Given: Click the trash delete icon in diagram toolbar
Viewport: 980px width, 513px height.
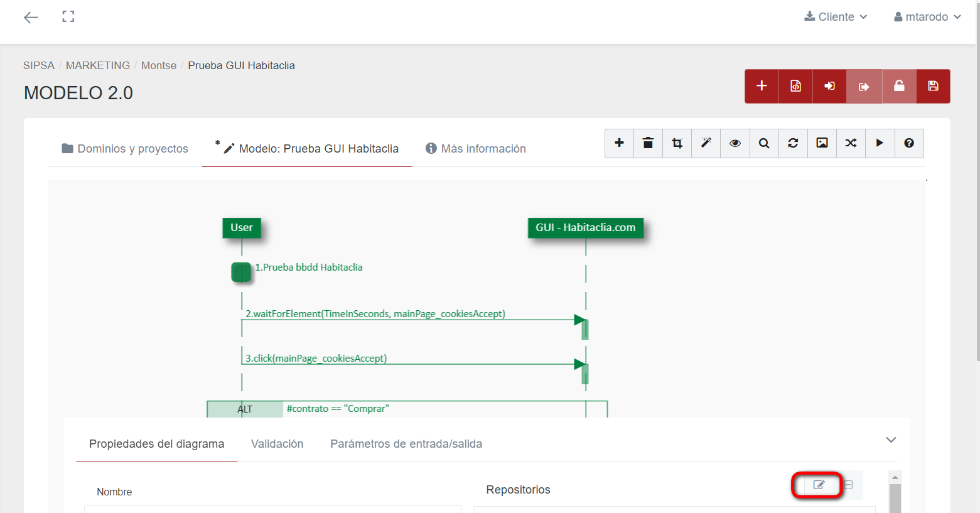Looking at the screenshot, I should pyautogui.click(x=648, y=143).
